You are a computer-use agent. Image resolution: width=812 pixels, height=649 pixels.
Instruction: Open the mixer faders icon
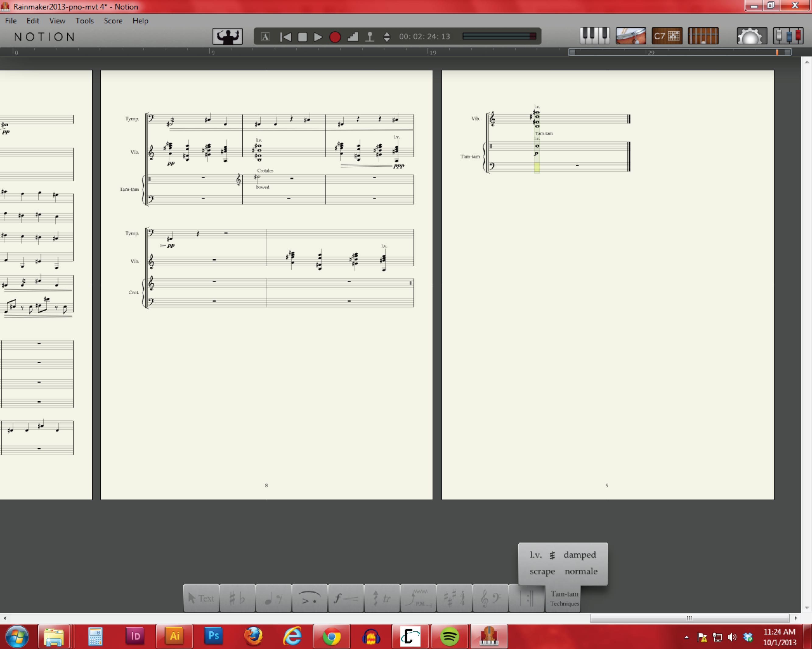(788, 36)
